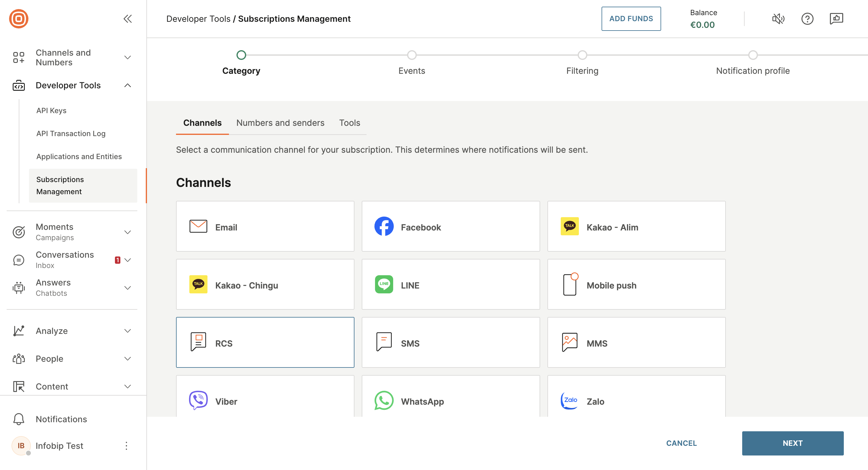Click the Category step circle
The height and width of the screenshot is (470, 868).
pos(241,55)
